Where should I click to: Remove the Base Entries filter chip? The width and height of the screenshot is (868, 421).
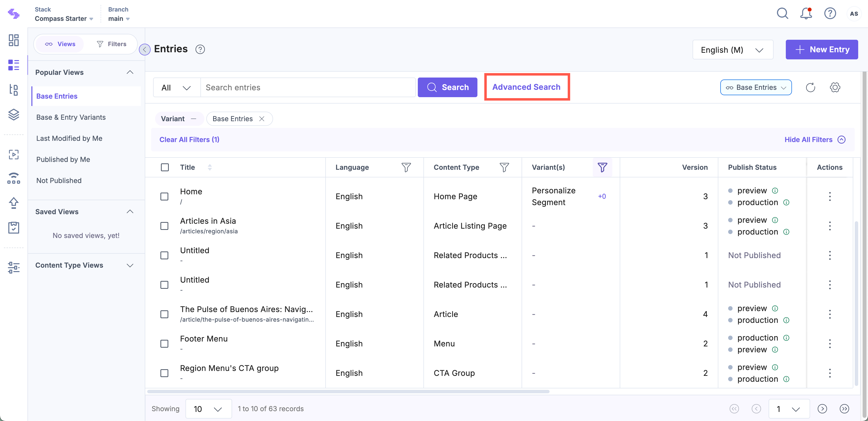(x=262, y=119)
